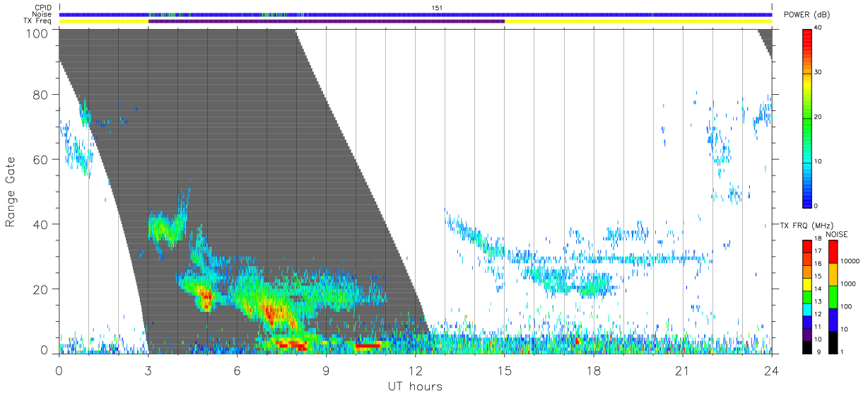Image resolution: width=868 pixels, height=401 pixels.
Task: Click the 100 tick on Range Gate axis
Action: [x=38, y=33]
